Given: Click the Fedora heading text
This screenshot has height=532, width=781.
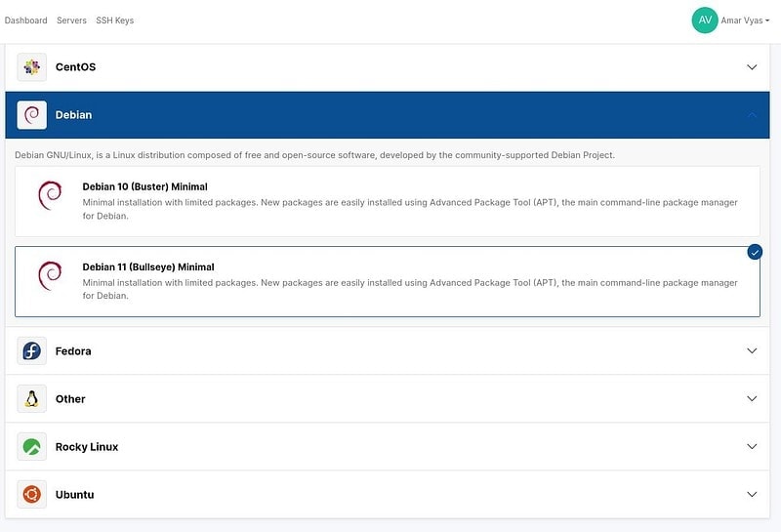Looking at the screenshot, I should (x=73, y=350).
